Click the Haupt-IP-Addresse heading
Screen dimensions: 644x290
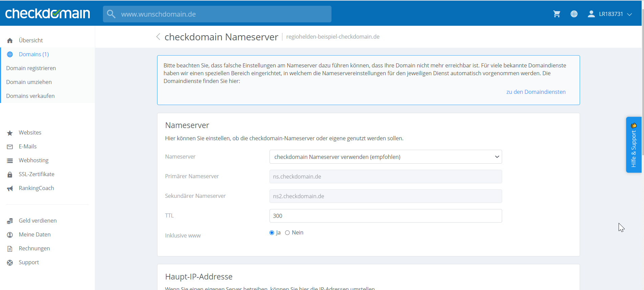click(199, 277)
